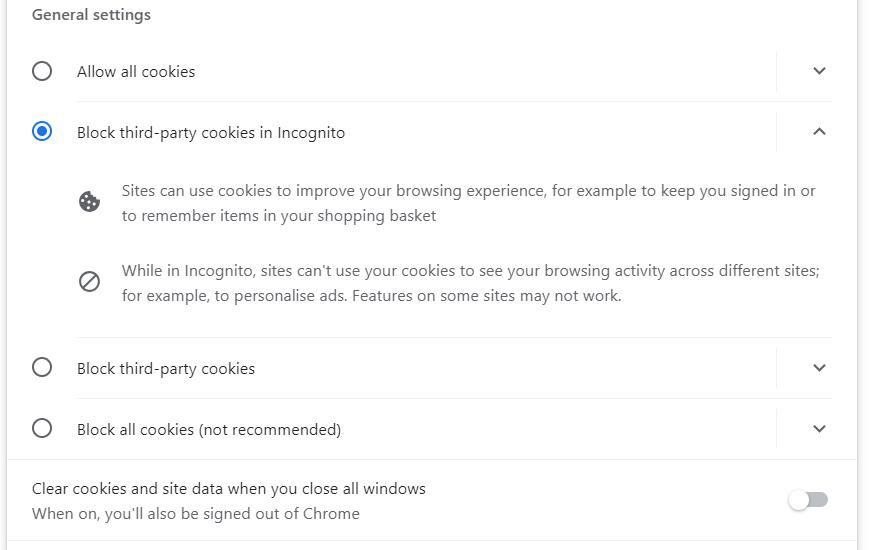Collapse Block third-party cookies in Incognito details

tap(819, 132)
